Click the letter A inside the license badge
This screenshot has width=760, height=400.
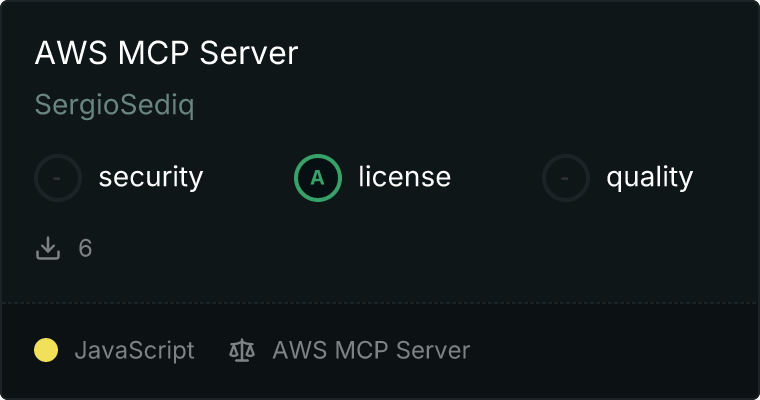(318, 179)
